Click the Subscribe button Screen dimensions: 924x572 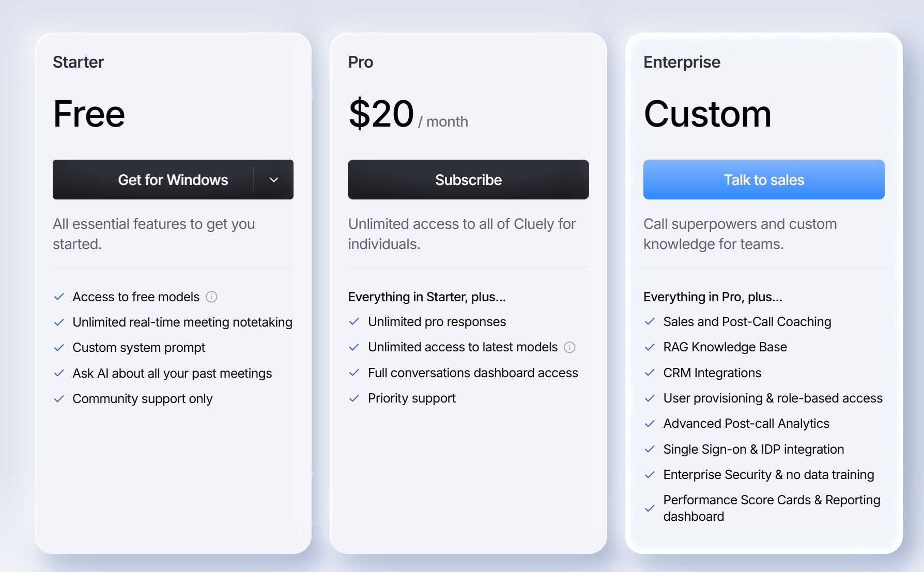[x=468, y=180]
